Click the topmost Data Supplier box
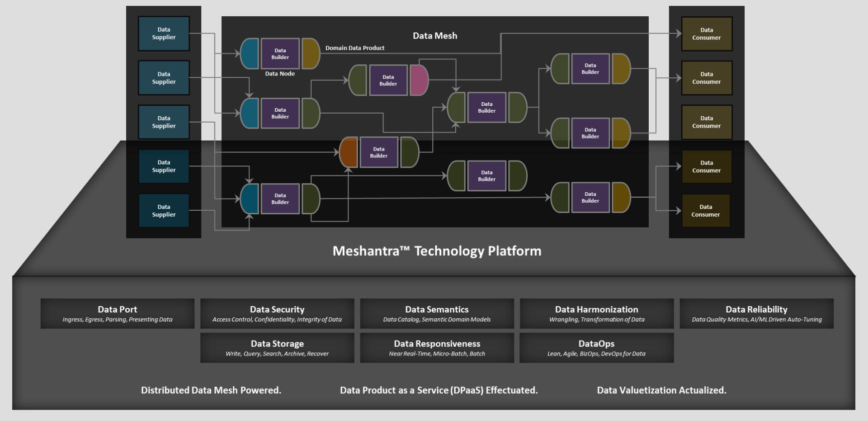The image size is (868, 421). point(164,33)
